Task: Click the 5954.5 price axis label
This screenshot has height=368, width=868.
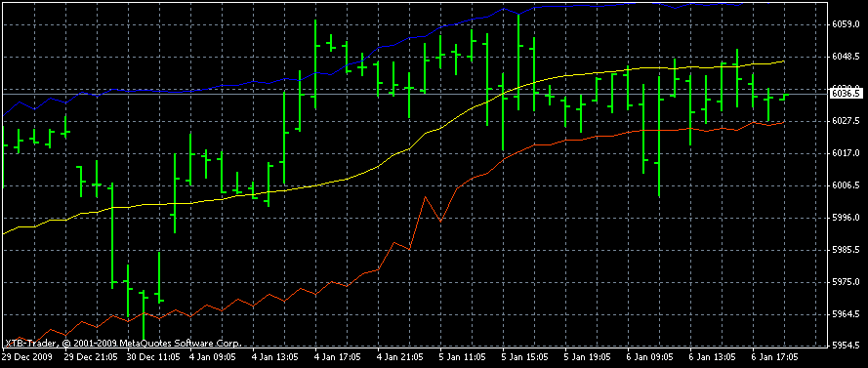Action: tap(846, 346)
